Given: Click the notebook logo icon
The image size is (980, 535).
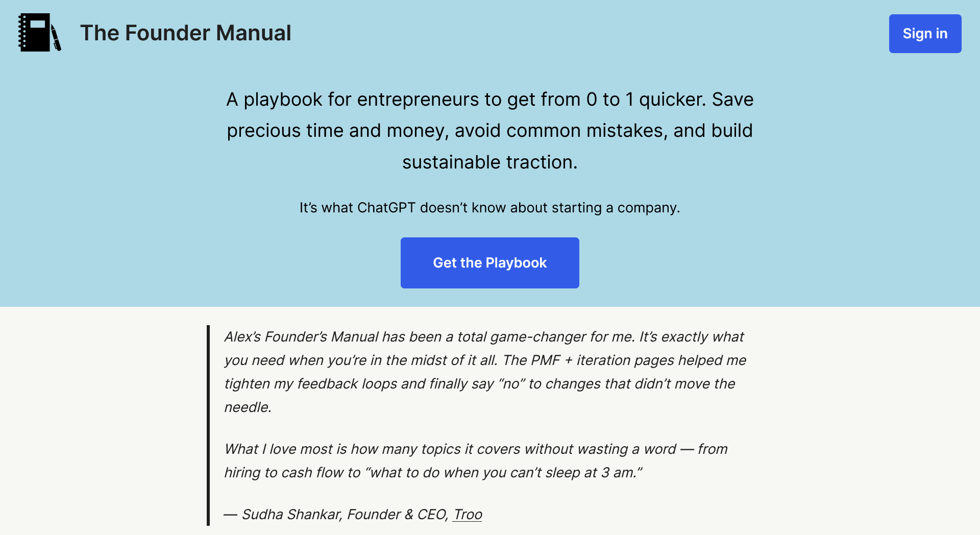Looking at the screenshot, I should click(x=34, y=33).
